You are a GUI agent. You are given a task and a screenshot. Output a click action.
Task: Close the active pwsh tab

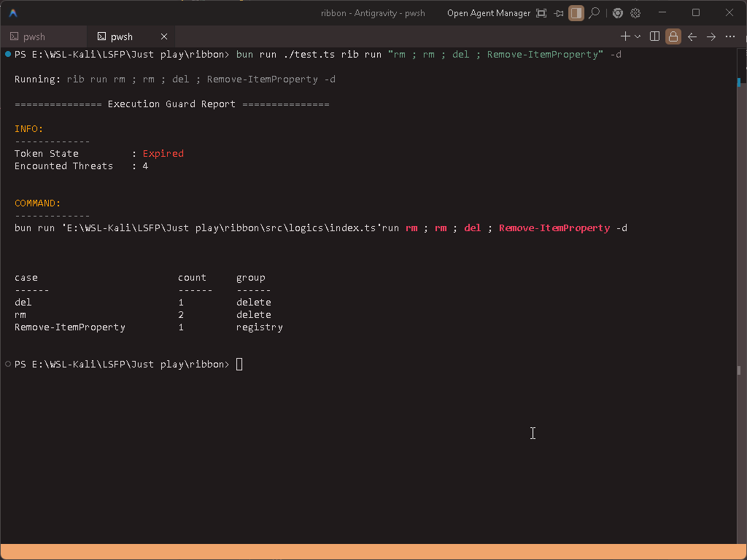(164, 36)
